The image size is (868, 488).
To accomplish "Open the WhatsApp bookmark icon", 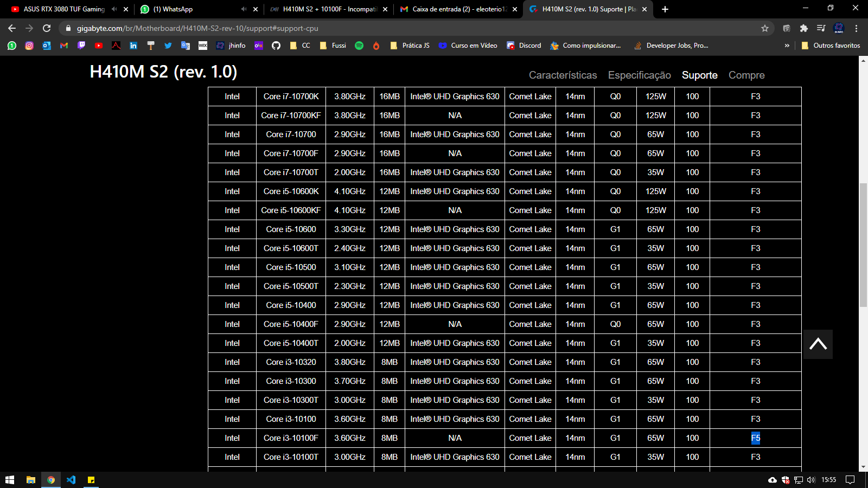I will (12, 46).
